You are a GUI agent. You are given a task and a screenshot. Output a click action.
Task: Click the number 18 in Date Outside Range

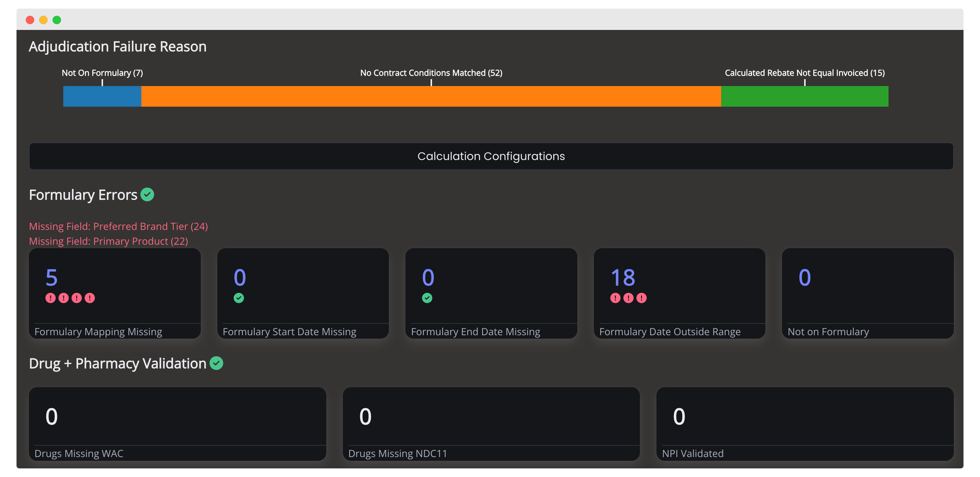[623, 277]
